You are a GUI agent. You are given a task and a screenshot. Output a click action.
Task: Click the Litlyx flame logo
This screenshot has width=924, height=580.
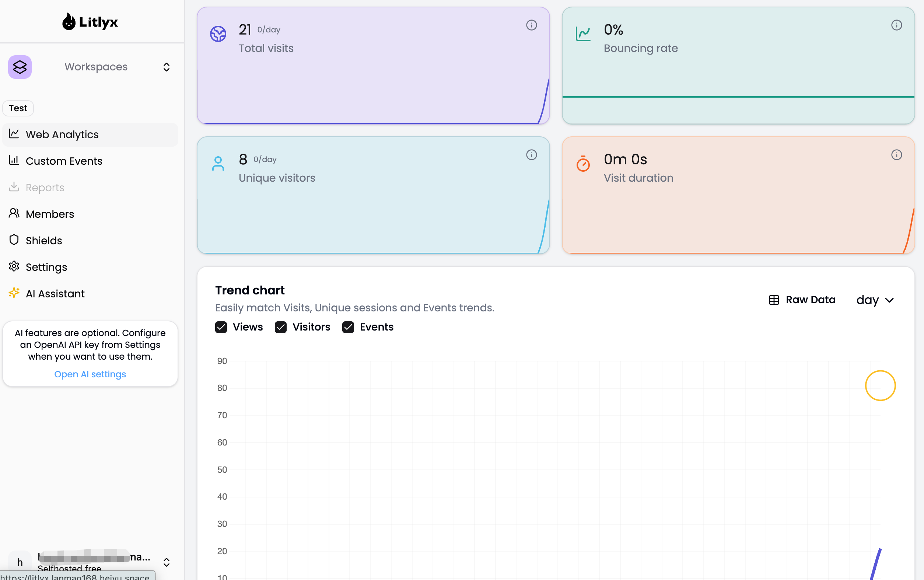[x=69, y=21]
